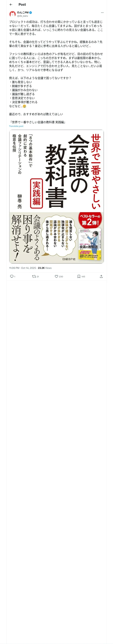
Task: Click the Translate post link
Action: pyautogui.click(x=16, y=126)
